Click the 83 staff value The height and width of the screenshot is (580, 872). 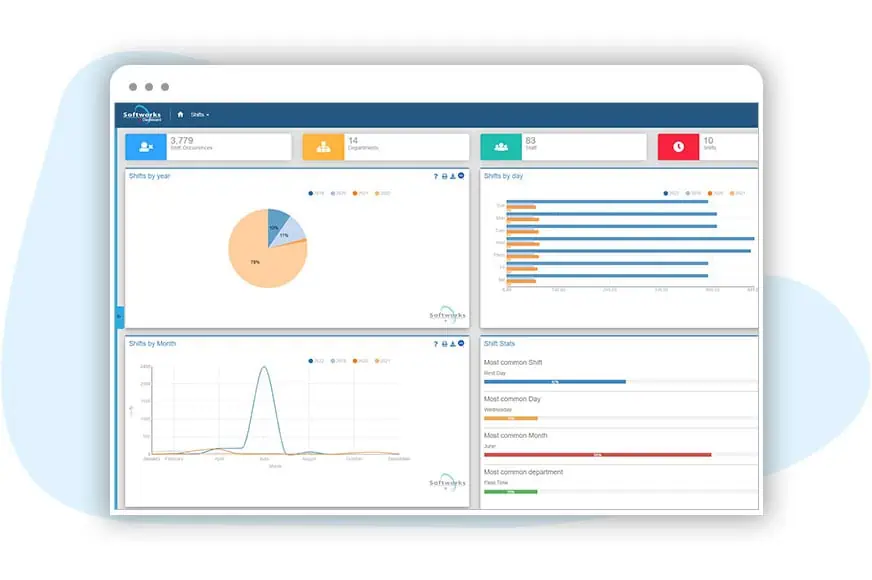pyautogui.click(x=531, y=141)
